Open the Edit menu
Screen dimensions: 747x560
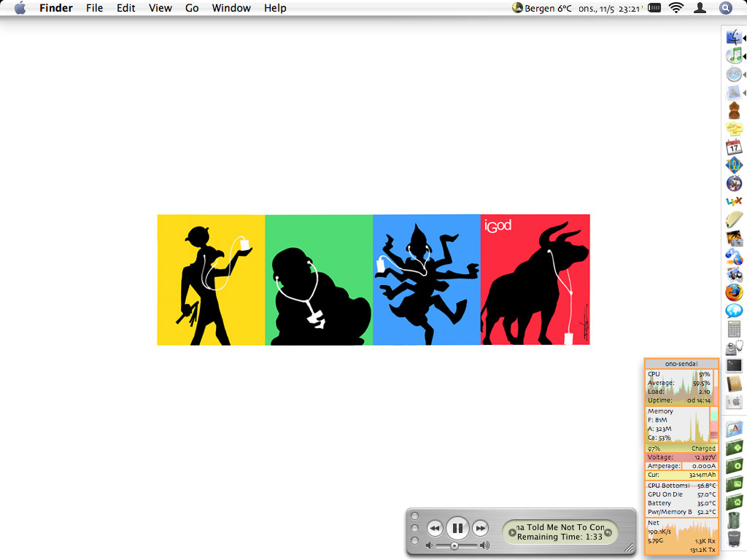125,8
